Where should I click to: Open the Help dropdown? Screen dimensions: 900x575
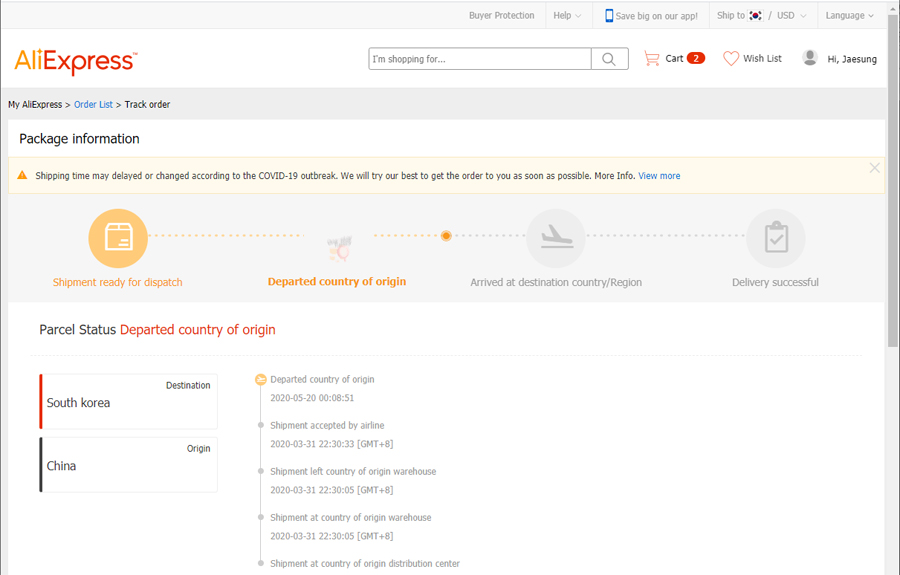567,15
